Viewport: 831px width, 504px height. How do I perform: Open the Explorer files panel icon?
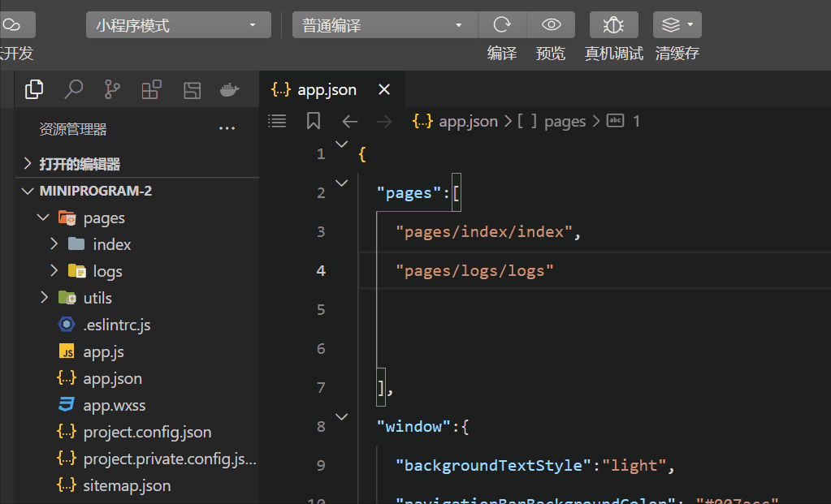click(34, 89)
